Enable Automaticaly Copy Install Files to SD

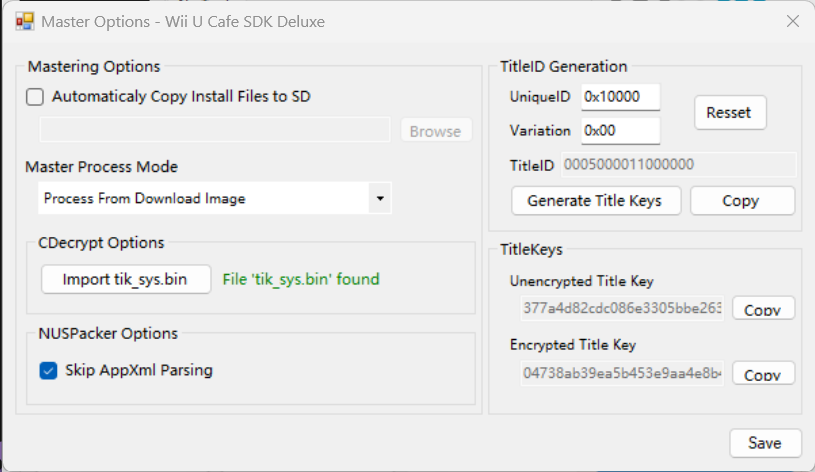point(35,97)
